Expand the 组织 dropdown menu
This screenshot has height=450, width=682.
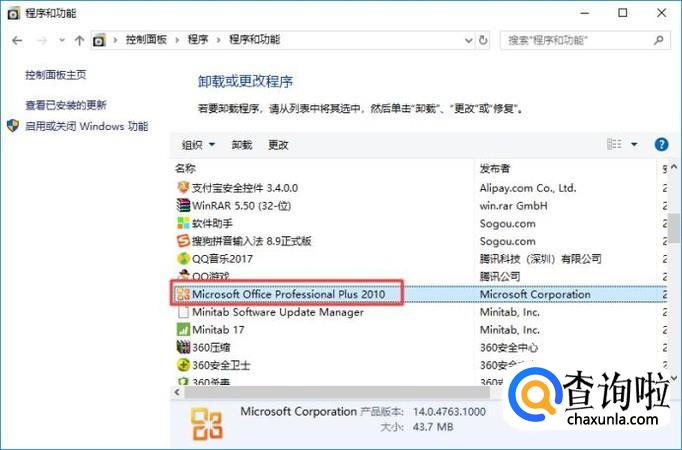[198, 145]
